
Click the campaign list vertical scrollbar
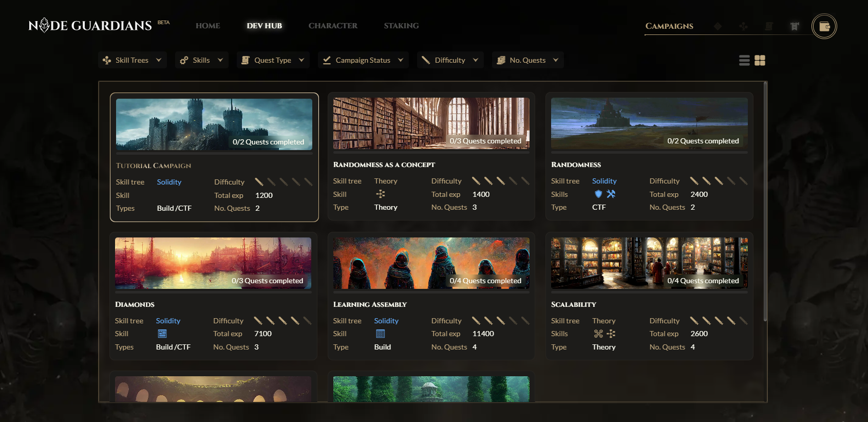pyautogui.click(x=765, y=202)
